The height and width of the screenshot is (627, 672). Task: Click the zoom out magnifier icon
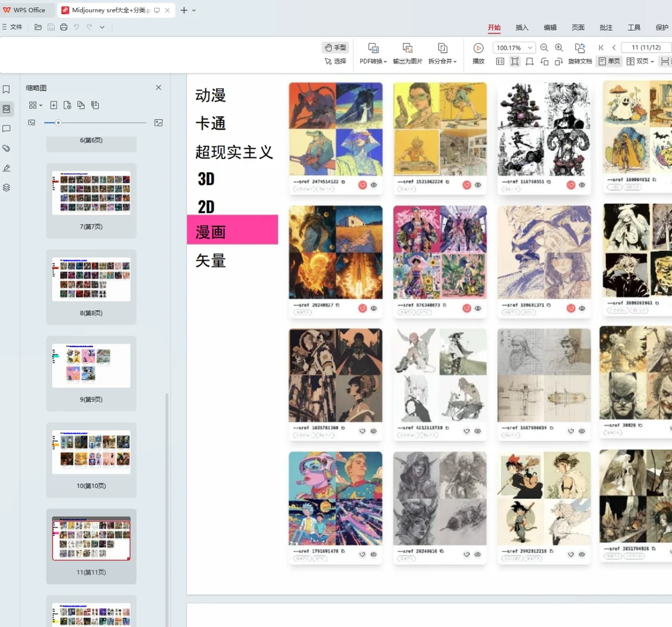tap(544, 48)
